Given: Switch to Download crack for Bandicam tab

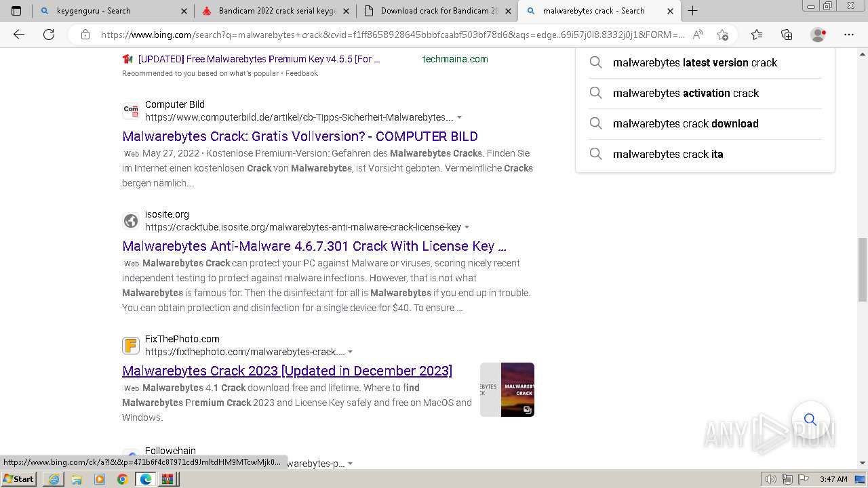Looking at the screenshot, I should 437,11.
